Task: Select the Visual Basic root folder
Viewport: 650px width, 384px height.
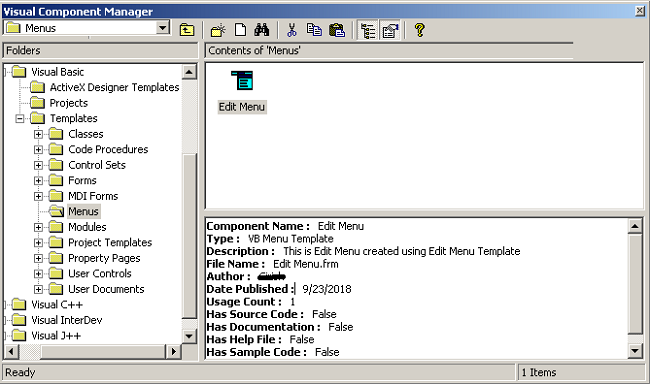Action: click(58, 72)
